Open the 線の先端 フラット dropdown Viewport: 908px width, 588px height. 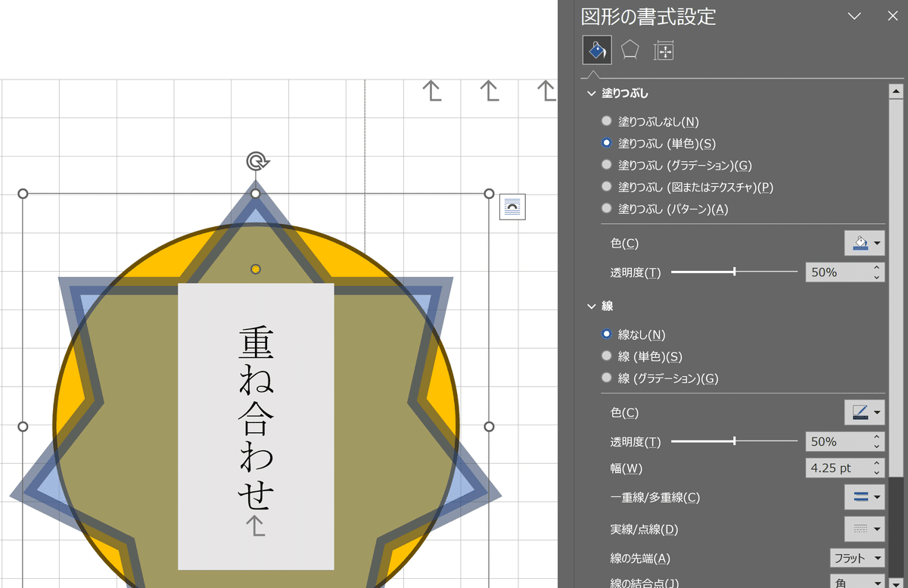pyautogui.click(x=857, y=558)
